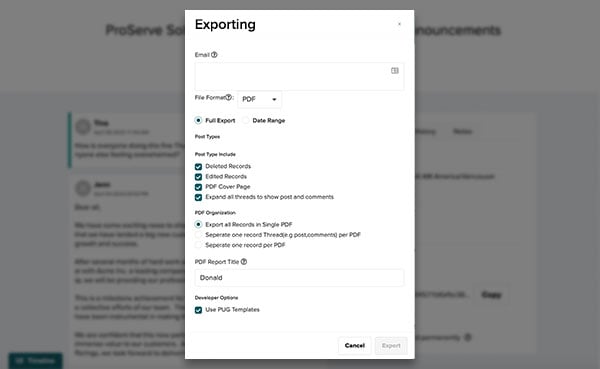Screen dimensions: 600x369
Task: Click the Developer Options heading
Action: 216,298
